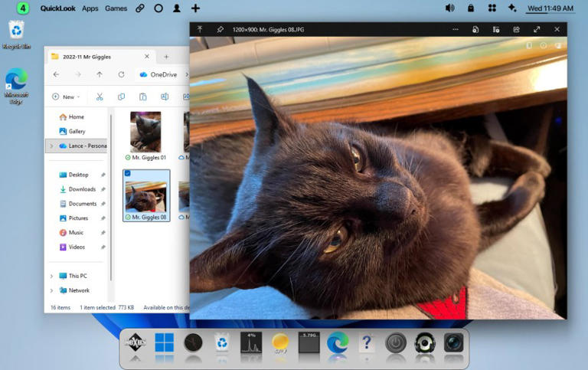Open the more options ellipsis in QuickLook

point(456,29)
